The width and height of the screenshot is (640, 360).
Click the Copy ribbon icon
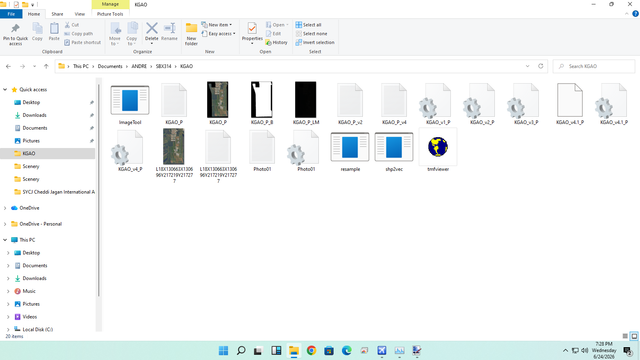pos(37,31)
